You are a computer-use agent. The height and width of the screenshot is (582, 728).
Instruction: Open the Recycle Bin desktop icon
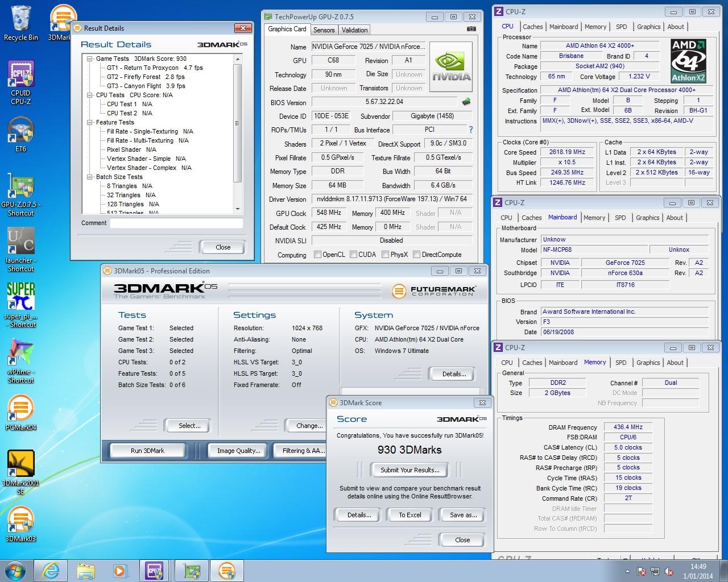[x=21, y=23]
